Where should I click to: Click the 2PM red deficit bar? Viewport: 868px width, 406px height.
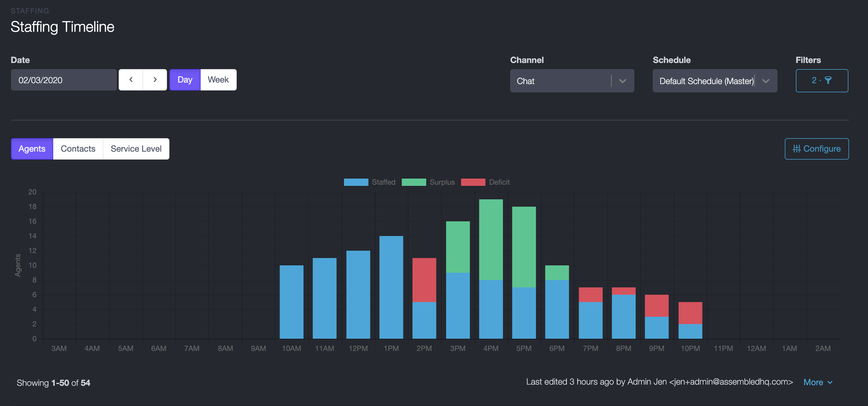tap(424, 280)
